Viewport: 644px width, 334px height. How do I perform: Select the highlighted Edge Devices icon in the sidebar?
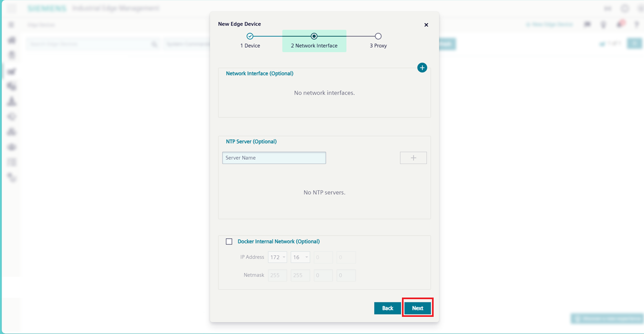click(x=12, y=71)
